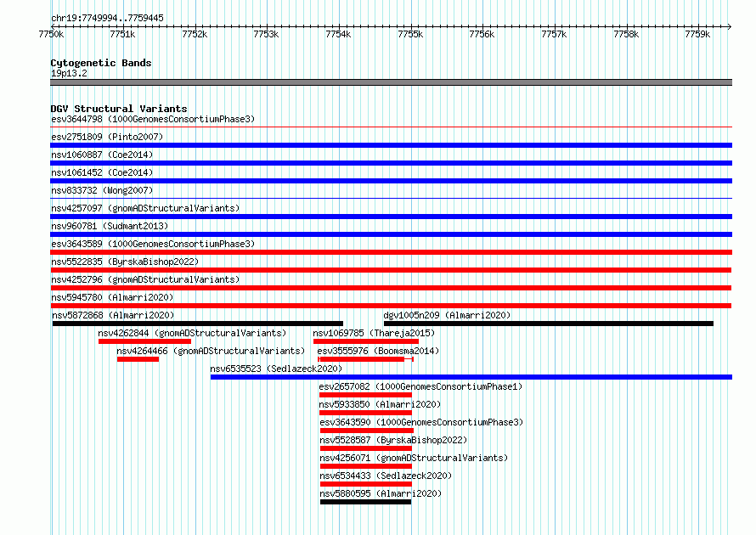Viewport: 756px width, 535px height.
Task: Click the blue bar under nsv1060887
Action: (x=391, y=163)
